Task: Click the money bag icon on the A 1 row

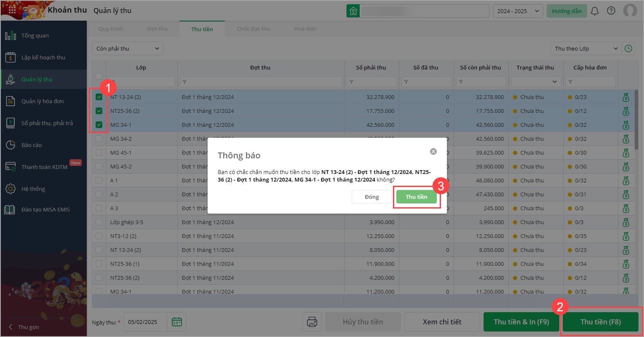Action: (x=626, y=181)
